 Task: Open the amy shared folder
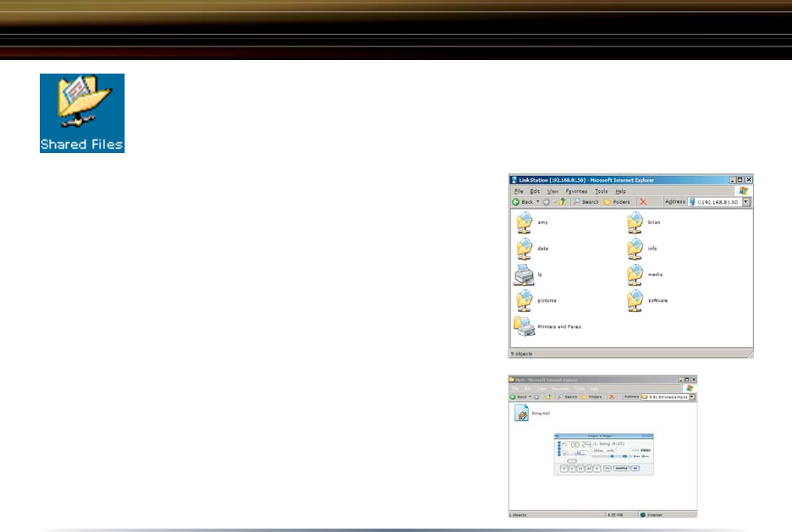point(531,222)
